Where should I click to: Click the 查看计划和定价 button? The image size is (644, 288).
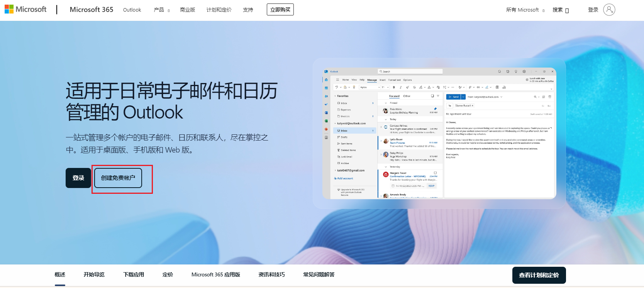pos(539,275)
